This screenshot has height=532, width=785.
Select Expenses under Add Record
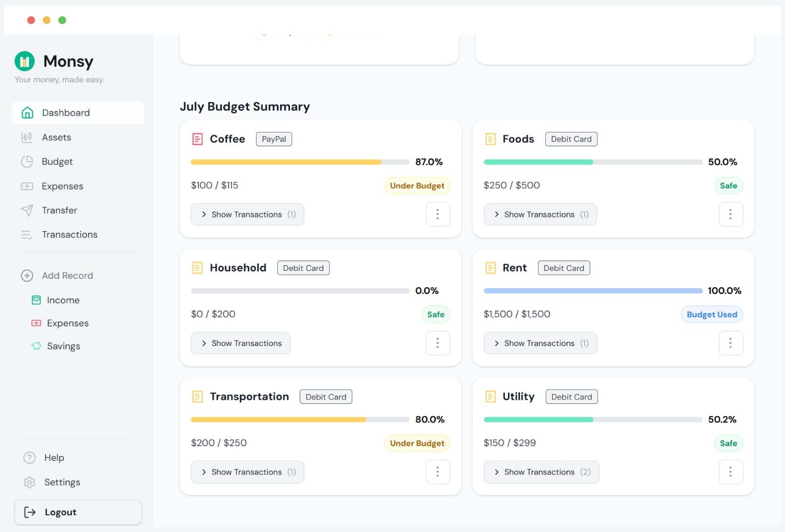coord(68,323)
